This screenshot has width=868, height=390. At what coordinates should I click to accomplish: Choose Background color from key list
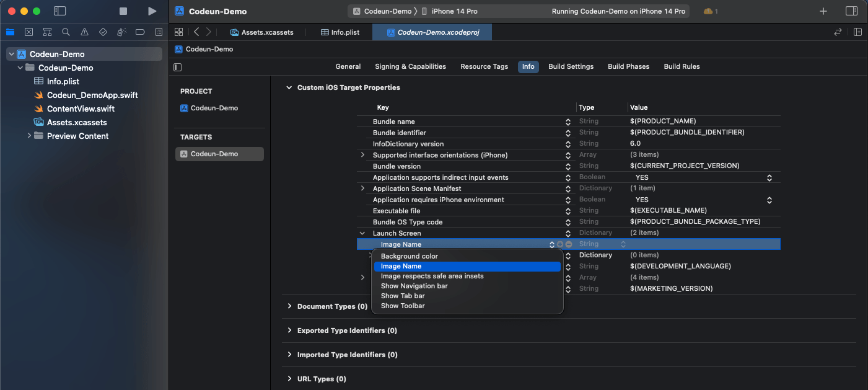(x=467, y=256)
